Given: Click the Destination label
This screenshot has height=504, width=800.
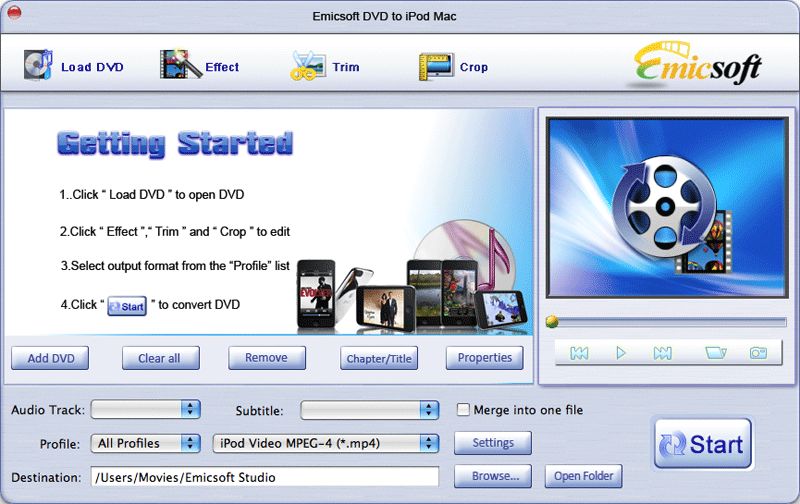Looking at the screenshot, I should [x=46, y=477].
